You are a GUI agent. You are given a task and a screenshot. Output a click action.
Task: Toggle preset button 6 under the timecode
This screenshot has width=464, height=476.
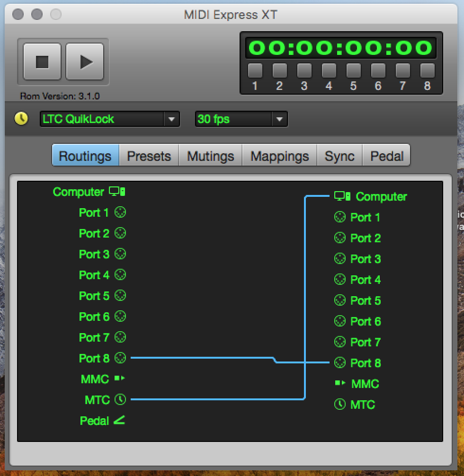click(x=378, y=71)
